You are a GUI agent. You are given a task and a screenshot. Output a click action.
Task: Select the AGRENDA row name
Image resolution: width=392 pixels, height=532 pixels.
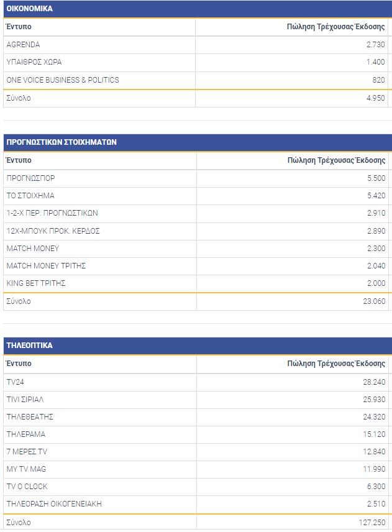click(23, 45)
